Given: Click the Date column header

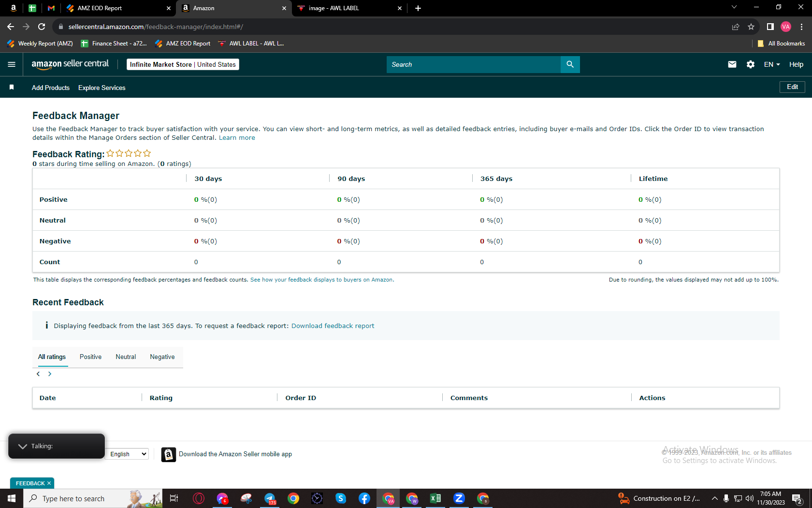Looking at the screenshot, I should (x=48, y=398).
